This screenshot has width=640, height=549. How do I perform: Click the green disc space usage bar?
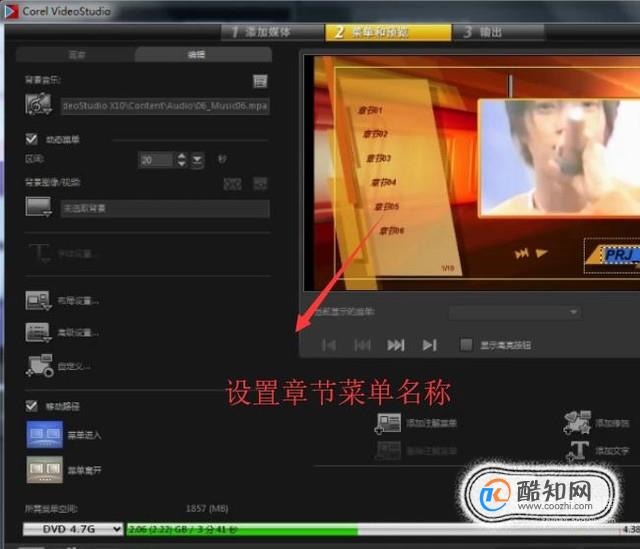point(242,529)
